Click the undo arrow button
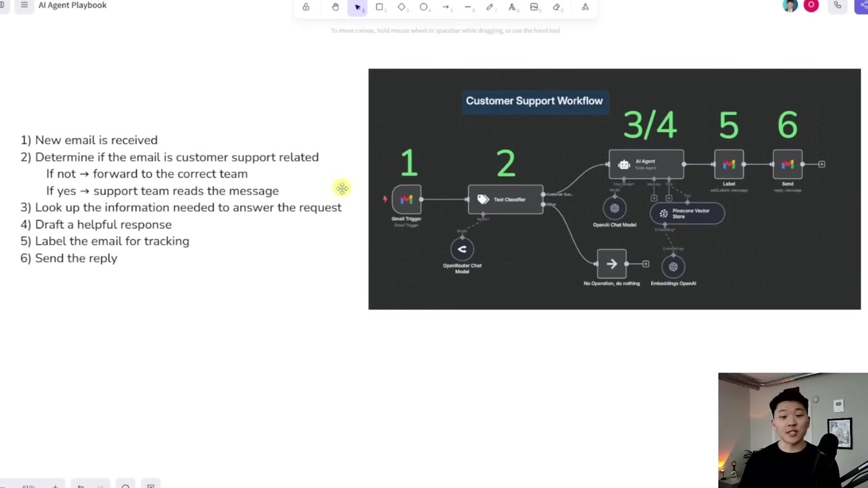Viewport: 868px width, 488px height. 81,486
